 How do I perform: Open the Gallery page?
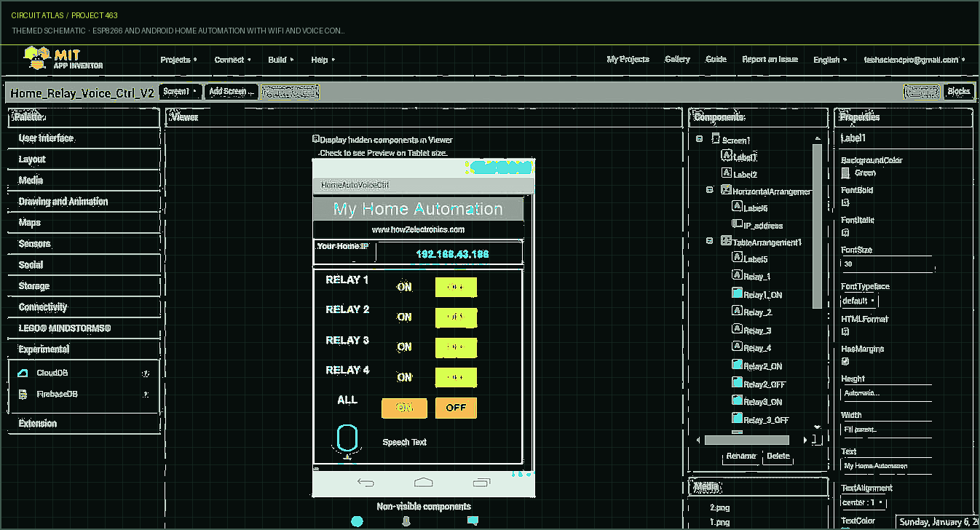click(677, 59)
